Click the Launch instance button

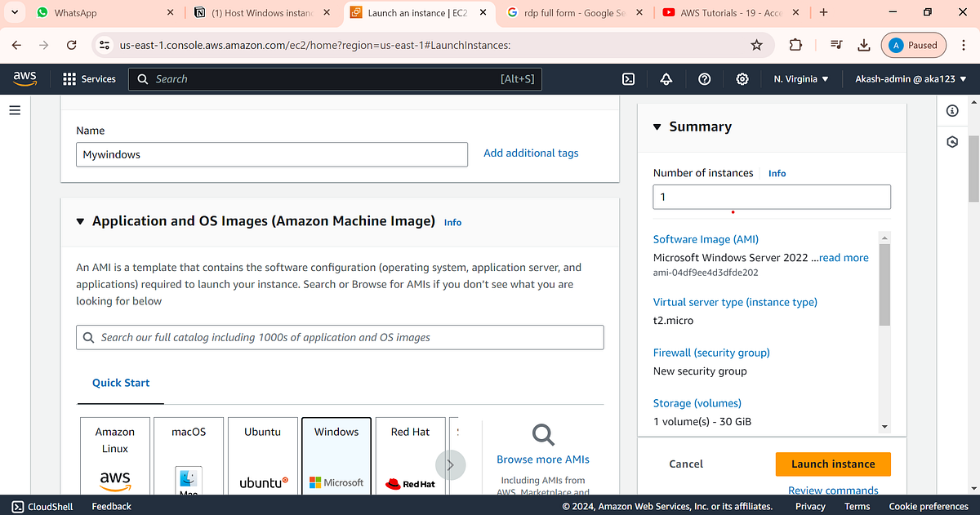(833, 464)
